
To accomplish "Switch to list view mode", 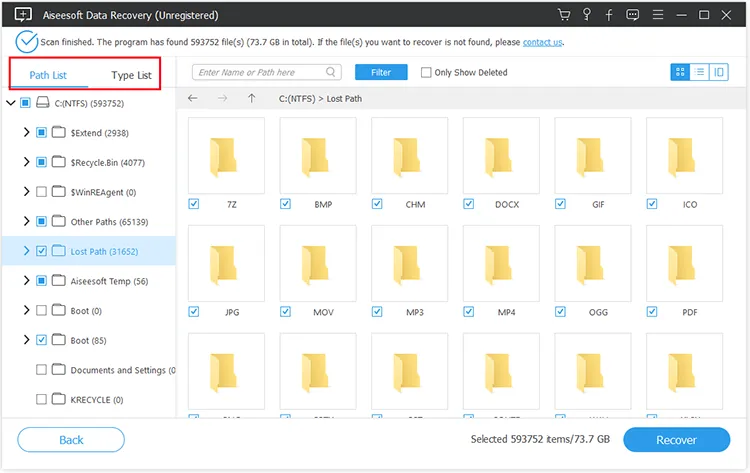I will [699, 72].
